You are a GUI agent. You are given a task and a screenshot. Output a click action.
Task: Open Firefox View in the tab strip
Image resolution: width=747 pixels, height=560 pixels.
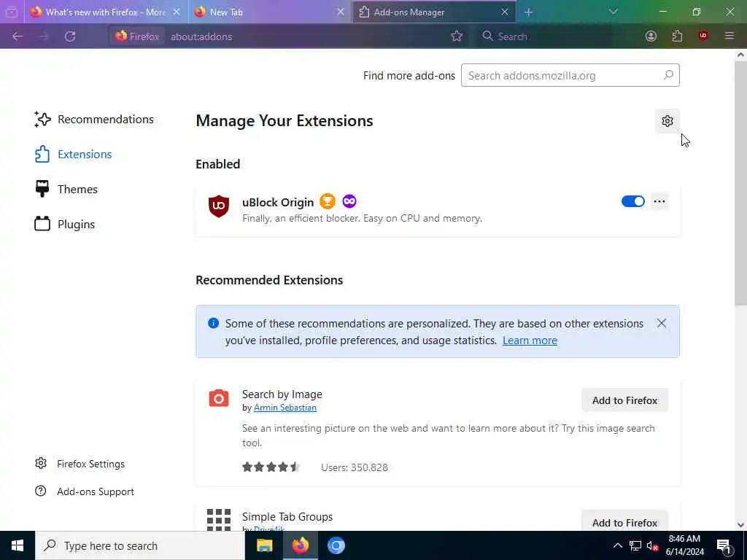(12, 12)
